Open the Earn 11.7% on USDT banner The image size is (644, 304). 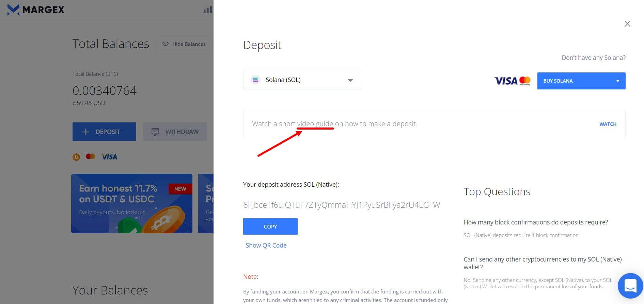(x=132, y=203)
